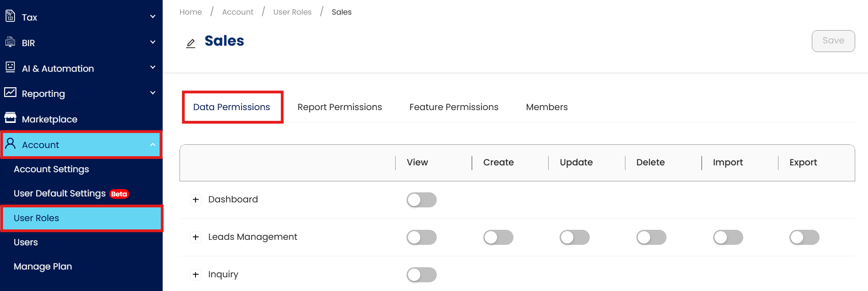Switch to Report Permissions tab
Viewport: 868px width, 291px height.
point(339,107)
